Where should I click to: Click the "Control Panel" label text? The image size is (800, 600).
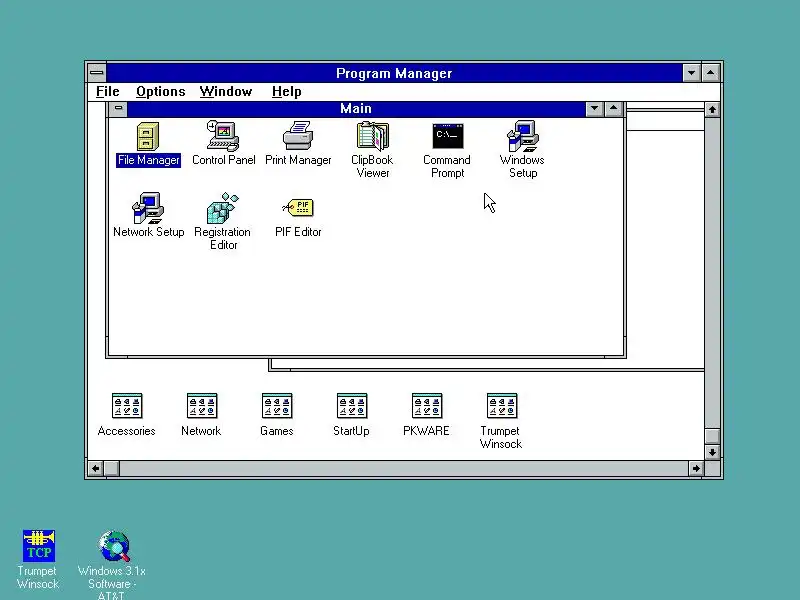(x=223, y=160)
